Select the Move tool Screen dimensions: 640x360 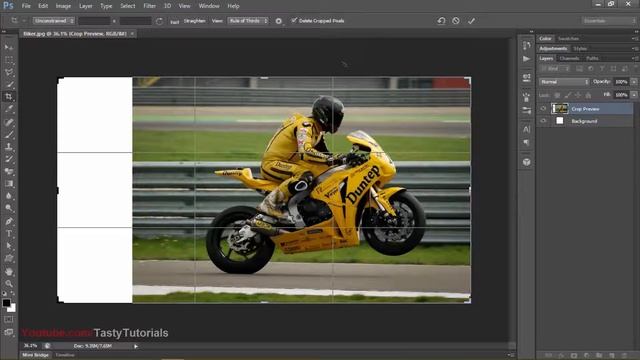pyautogui.click(x=9, y=47)
